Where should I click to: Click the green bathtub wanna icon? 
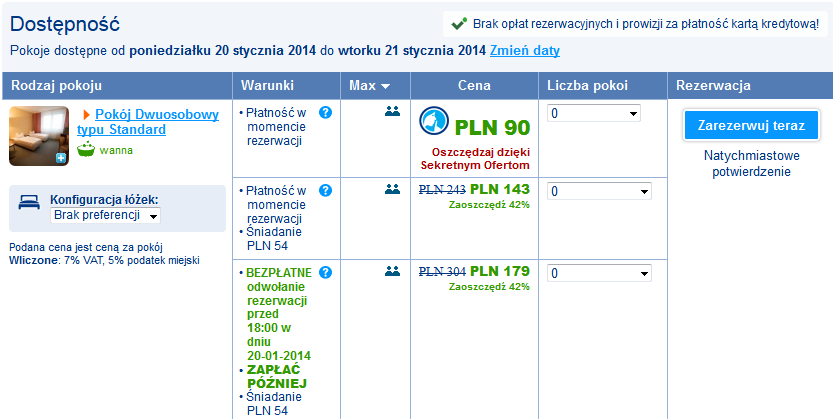pos(86,150)
